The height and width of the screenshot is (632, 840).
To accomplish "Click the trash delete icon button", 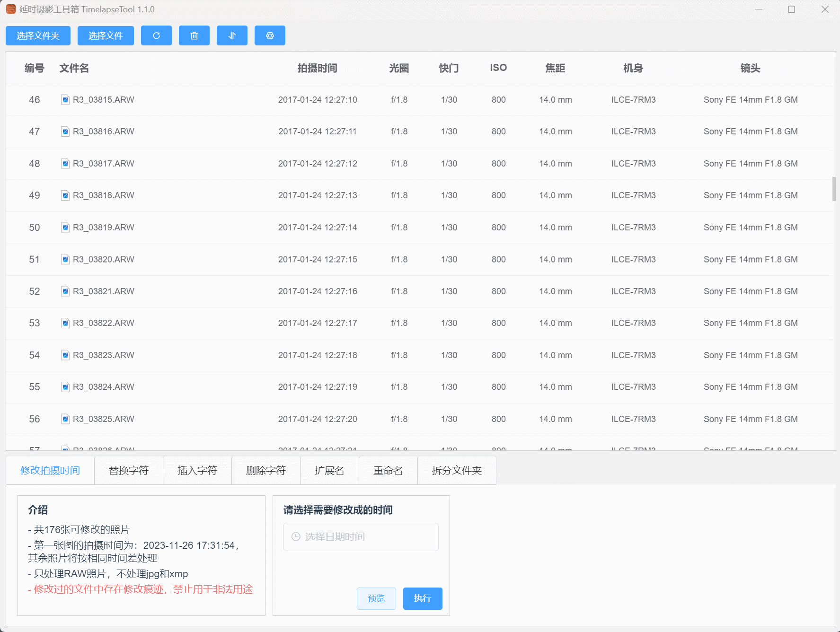I will point(194,35).
